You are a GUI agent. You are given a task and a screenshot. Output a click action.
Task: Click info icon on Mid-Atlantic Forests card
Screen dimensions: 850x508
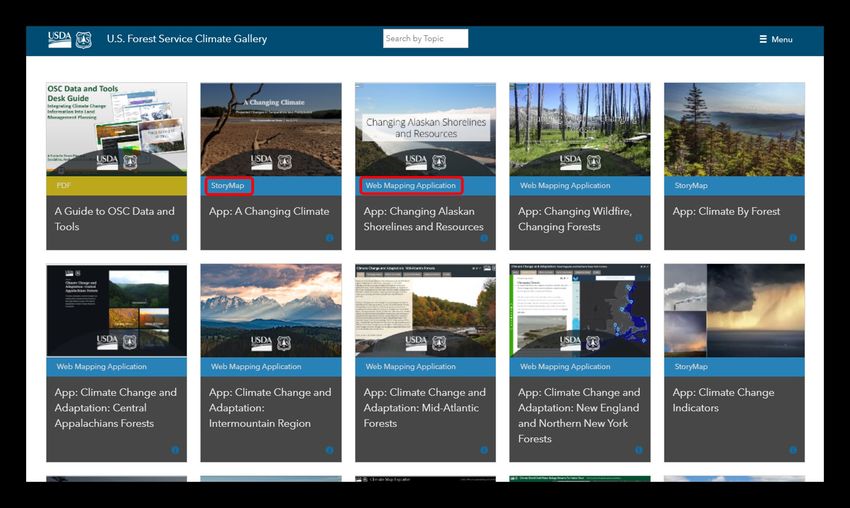pyautogui.click(x=484, y=450)
